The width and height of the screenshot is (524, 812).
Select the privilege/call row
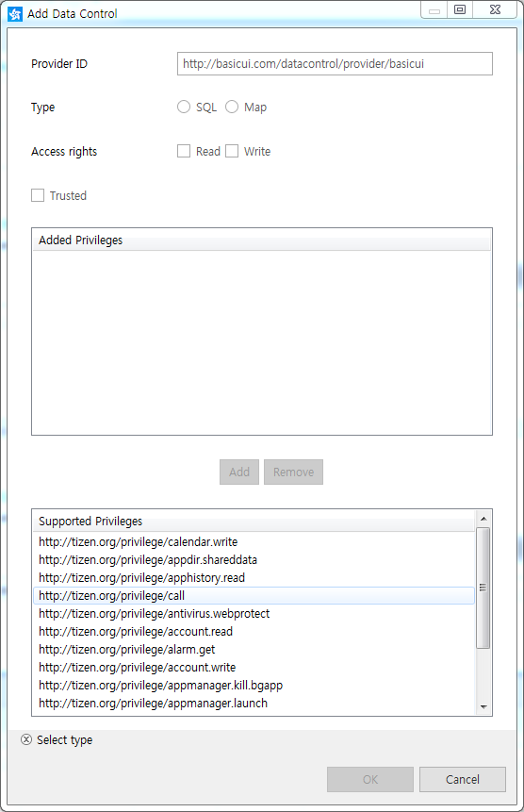click(254, 595)
